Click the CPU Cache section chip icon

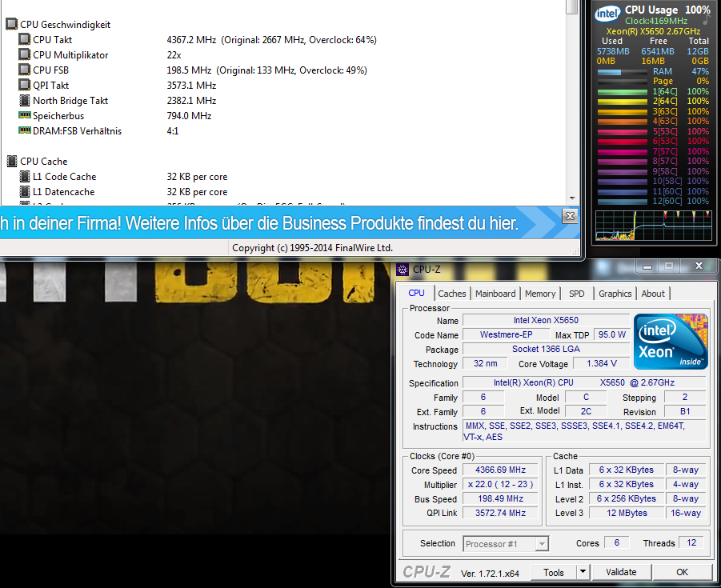pyautogui.click(x=12, y=161)
